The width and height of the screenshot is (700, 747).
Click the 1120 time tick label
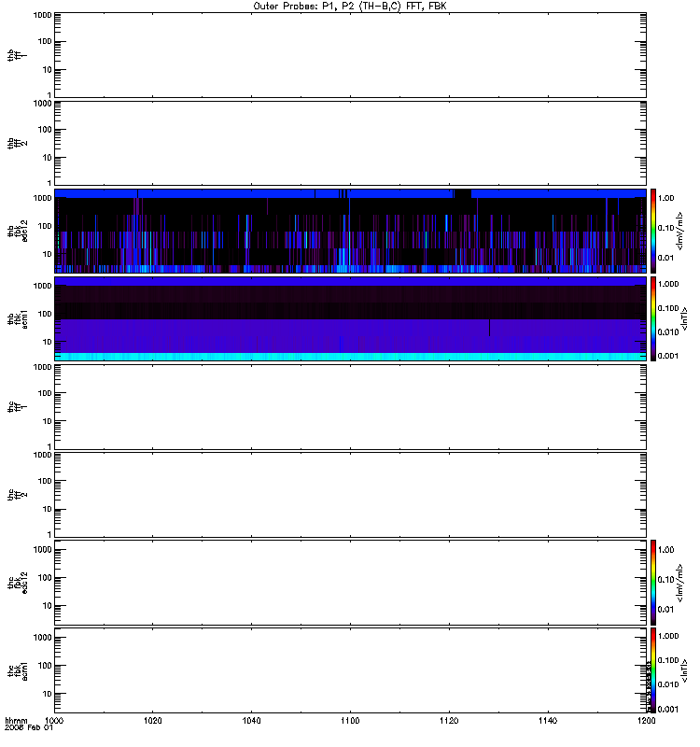point(448,722)
